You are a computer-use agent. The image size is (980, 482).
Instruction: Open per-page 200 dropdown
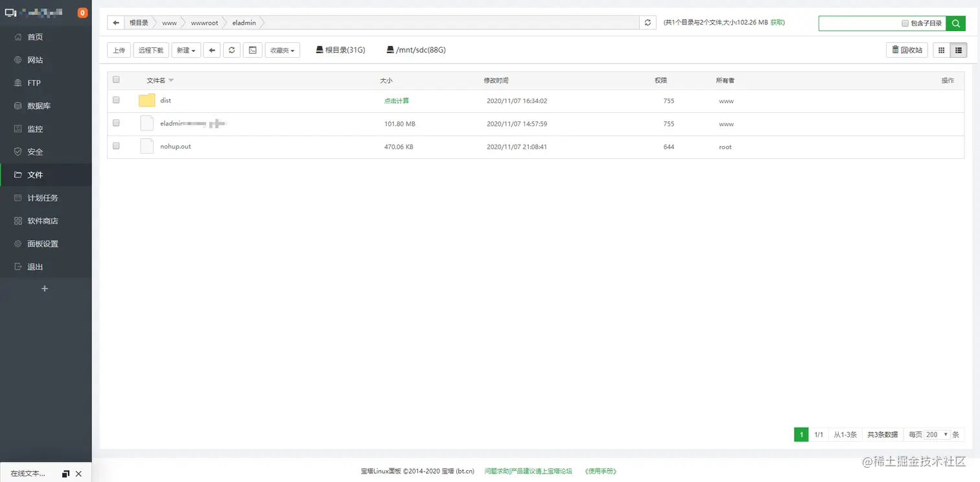(937, 435)
